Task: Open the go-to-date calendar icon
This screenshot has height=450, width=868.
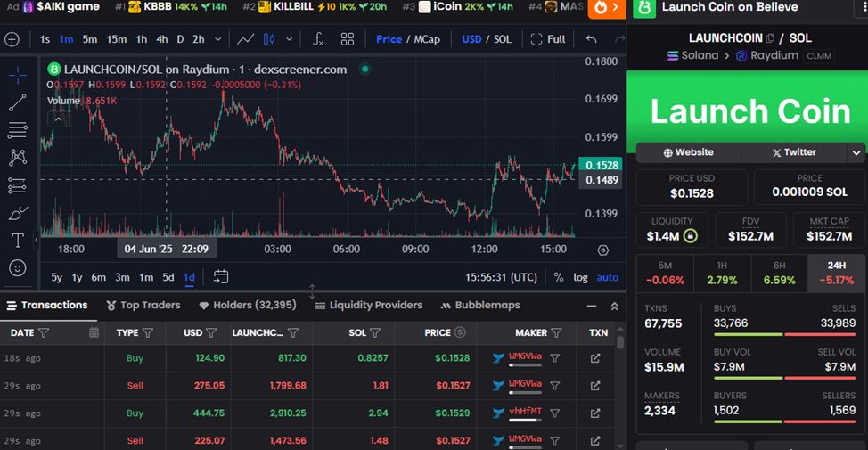Action: [x=221, y=277]
